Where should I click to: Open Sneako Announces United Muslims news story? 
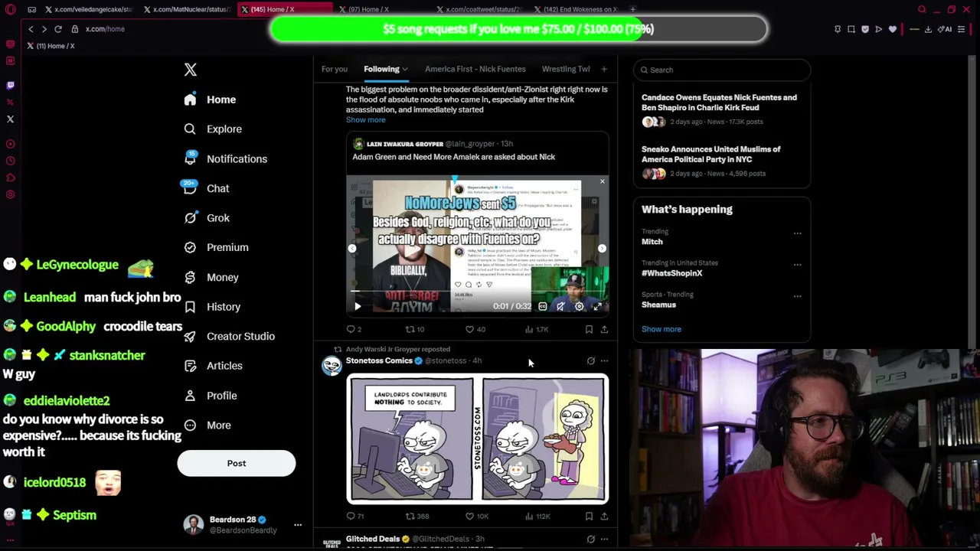pos(722,161)
